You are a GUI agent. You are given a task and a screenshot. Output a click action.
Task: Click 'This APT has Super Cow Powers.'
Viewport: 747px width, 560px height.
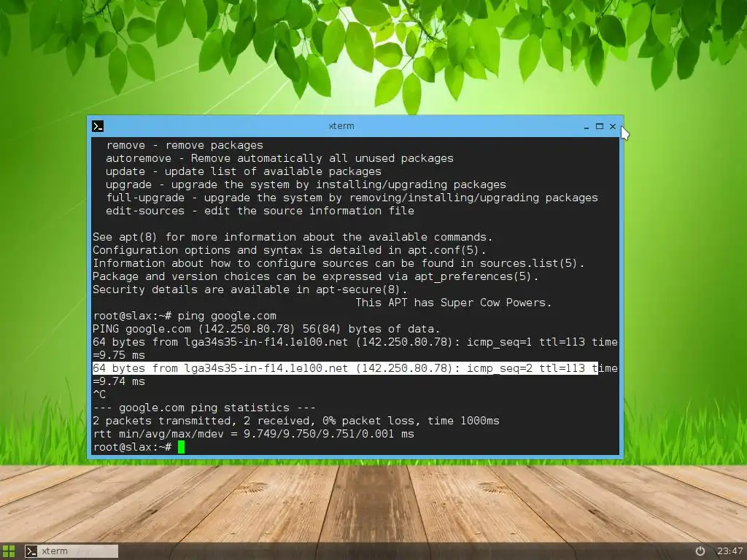(x=454, y=303)
